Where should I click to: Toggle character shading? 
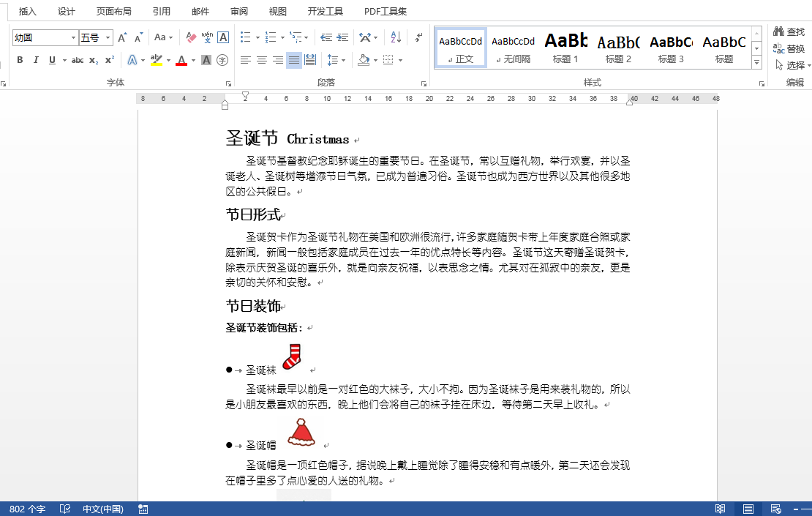tap(206, 60)
